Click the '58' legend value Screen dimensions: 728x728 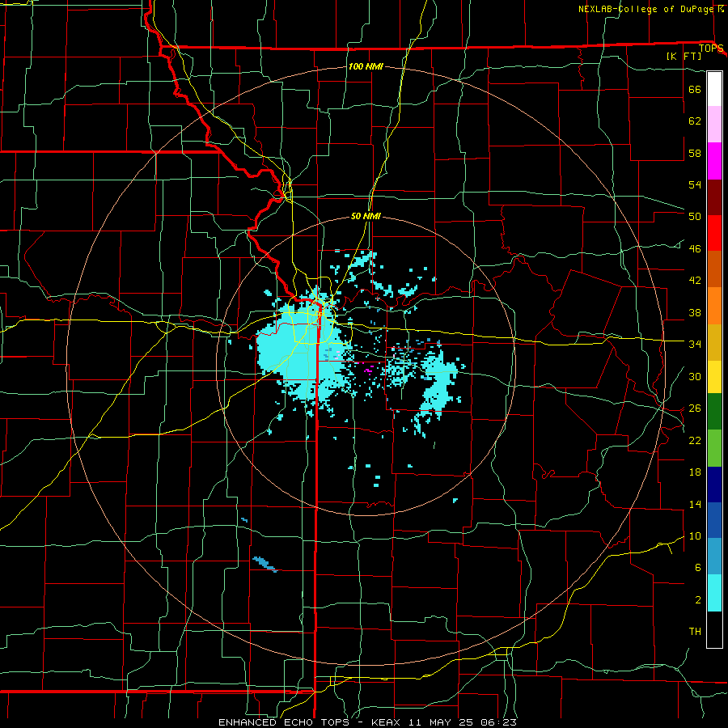point(695,153)
